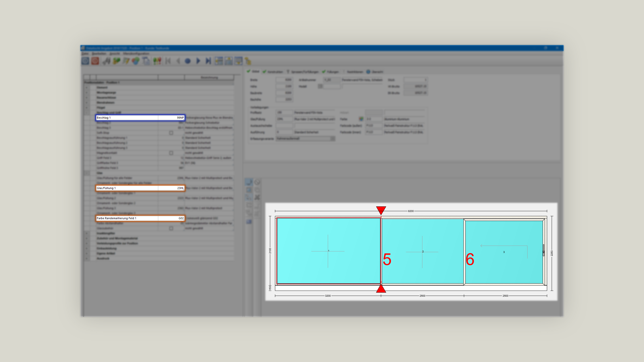Screen dimensions: 644x362
Task: Click the G02 value cell
Action: tap(171, 218)
